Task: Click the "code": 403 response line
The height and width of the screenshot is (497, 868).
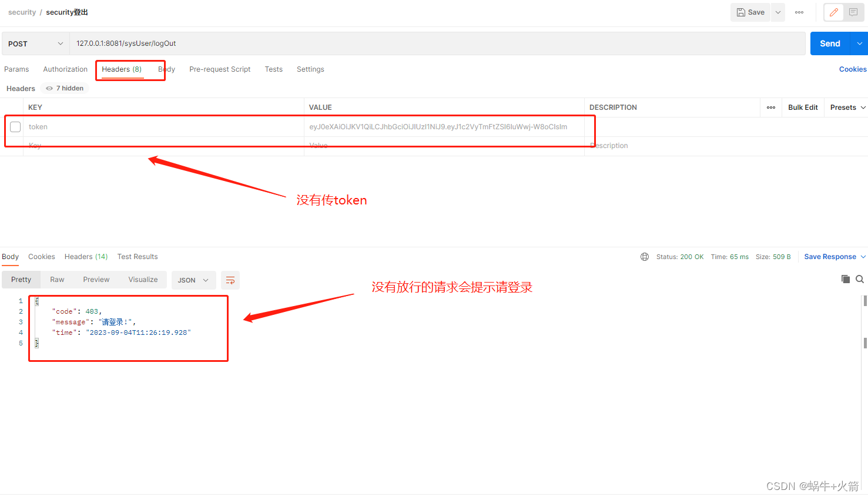Action: 76,311
